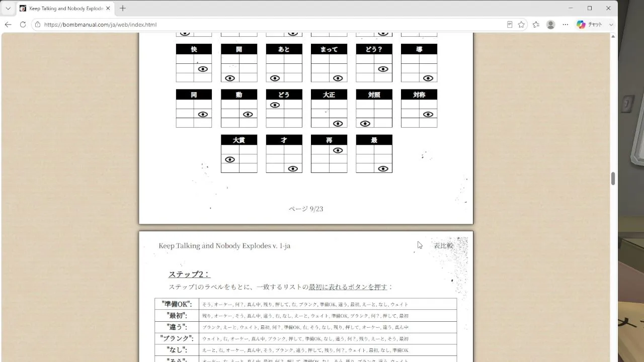Add this page to favorites
This screenshot has width=644, height=362.
click(521, 24)
